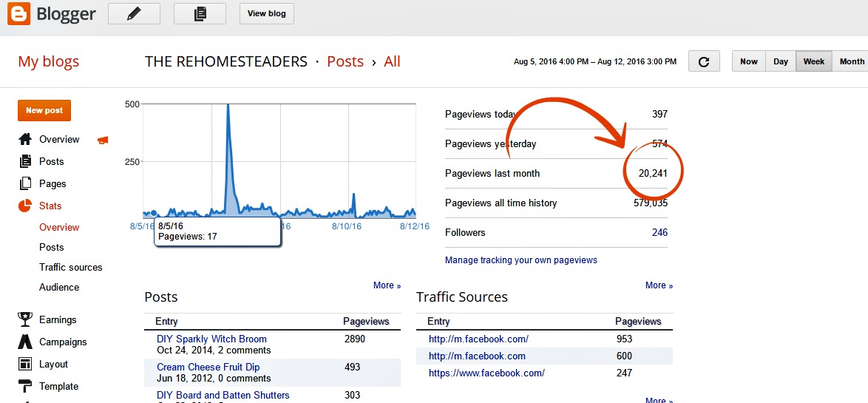Select the Month time range
868x403 pixels.
pos(851,61)
